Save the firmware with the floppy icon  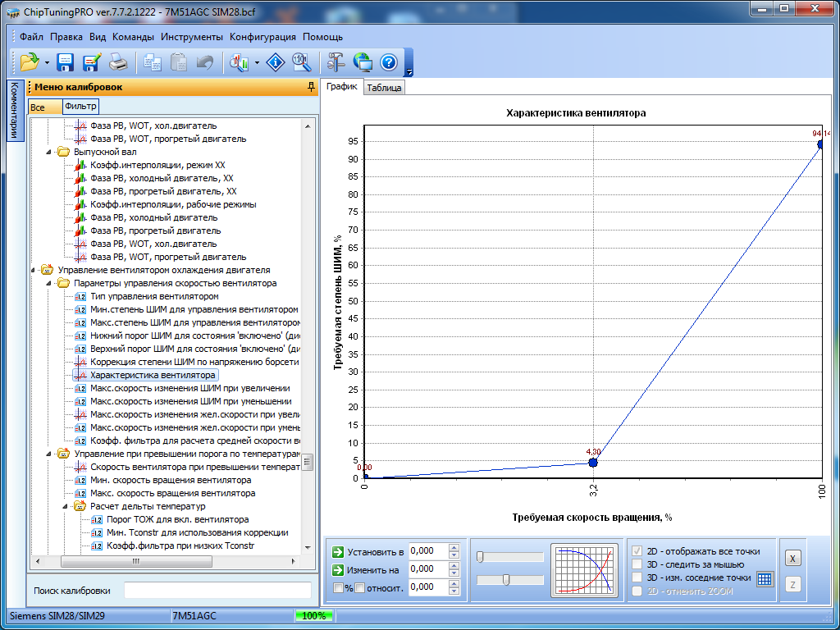pos(66,62)
